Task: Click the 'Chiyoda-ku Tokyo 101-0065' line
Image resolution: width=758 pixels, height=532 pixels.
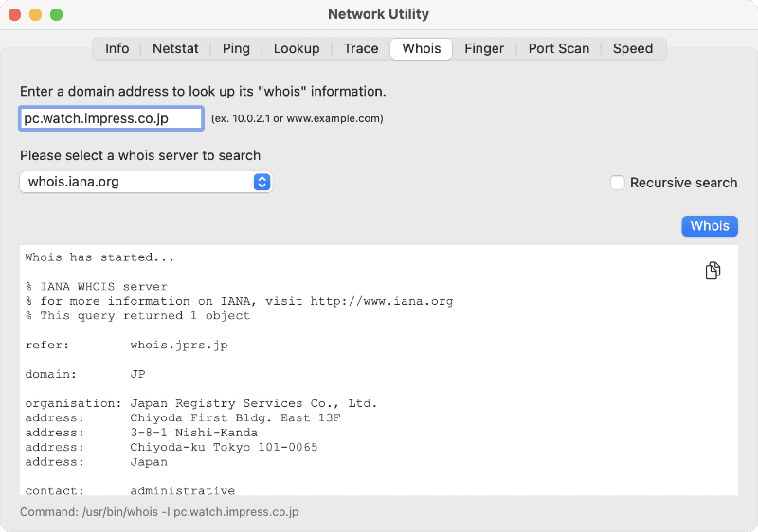Action: coord(224,447)
